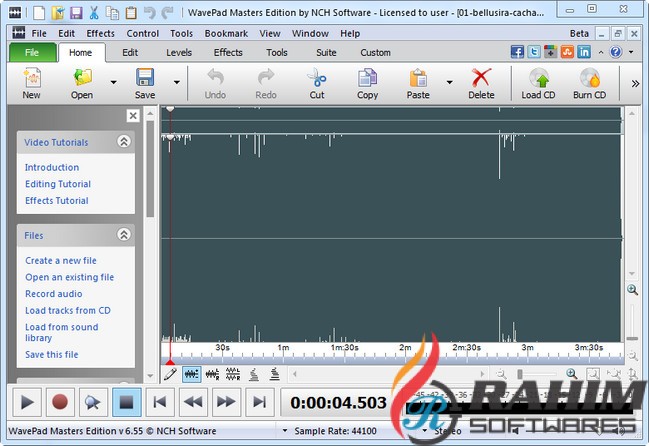The height and width of the screenshot is (446, 649).
Task: Collapse the Files panel
Action: [x=124, y=235]
